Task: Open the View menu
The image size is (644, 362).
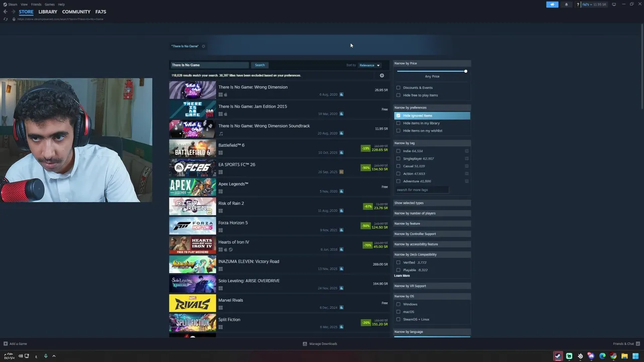Action: coord(24,5)
